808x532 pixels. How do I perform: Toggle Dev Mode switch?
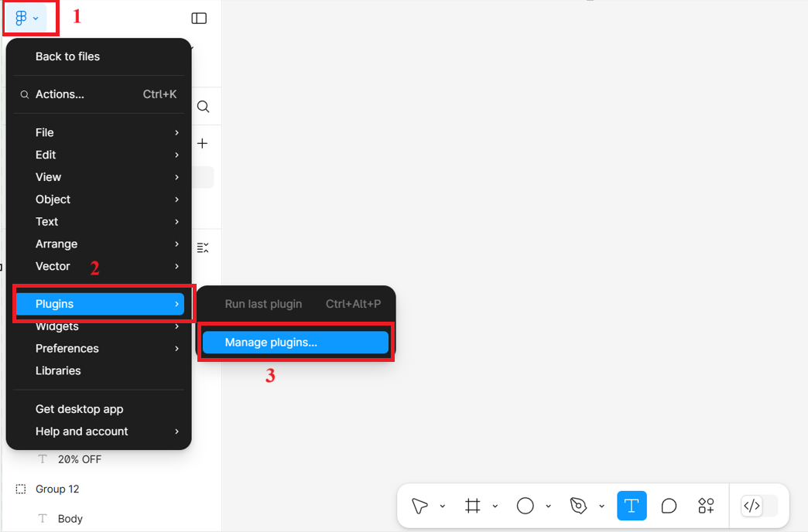point(758,506)
